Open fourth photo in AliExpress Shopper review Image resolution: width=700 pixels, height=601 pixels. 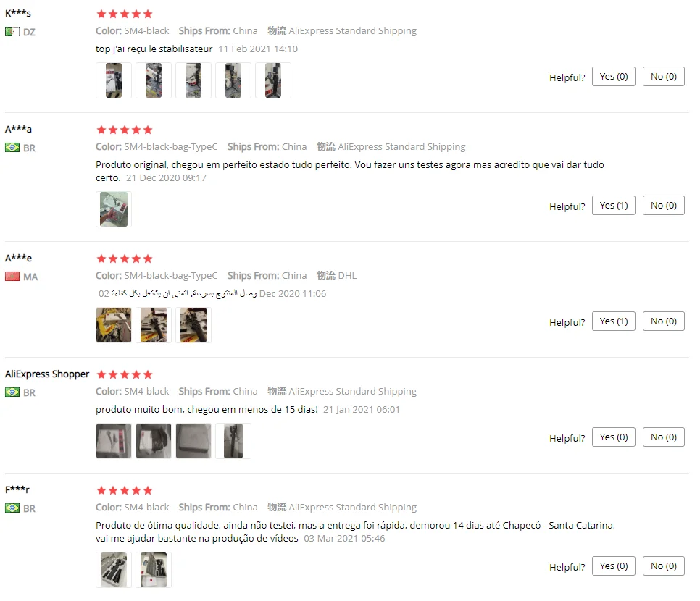[233, 441]
